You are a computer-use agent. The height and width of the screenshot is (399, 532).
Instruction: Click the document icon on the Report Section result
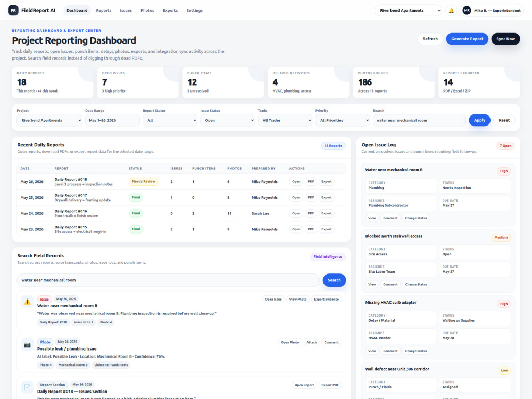point(27,387)
